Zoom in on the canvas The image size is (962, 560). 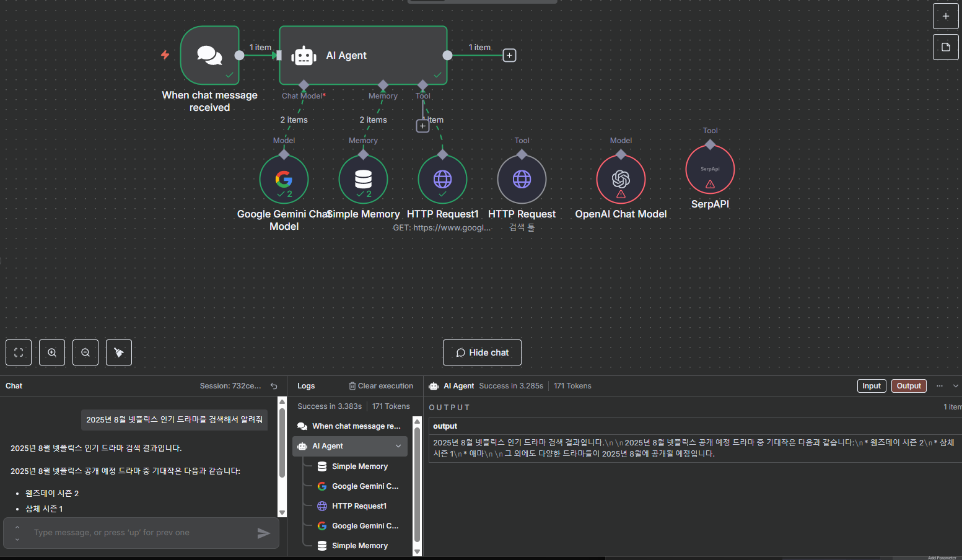coord(52,352)
